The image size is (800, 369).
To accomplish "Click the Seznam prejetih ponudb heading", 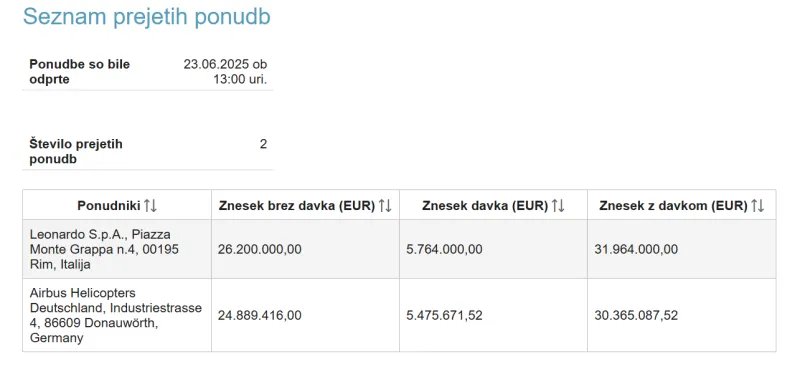I will click(x=147, y=17).
